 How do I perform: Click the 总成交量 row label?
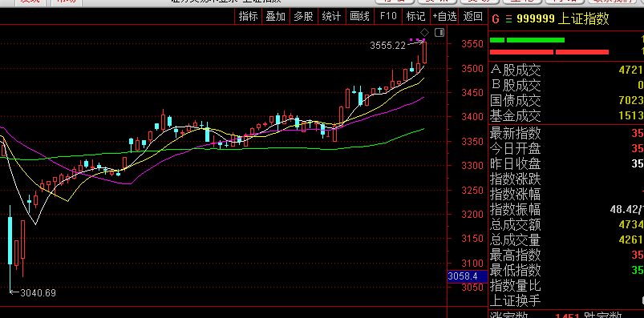point(516,240)
